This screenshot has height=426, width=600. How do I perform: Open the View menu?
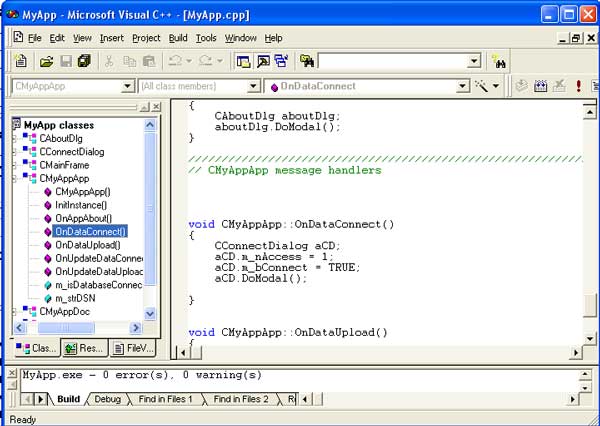(x=82, y=38)
